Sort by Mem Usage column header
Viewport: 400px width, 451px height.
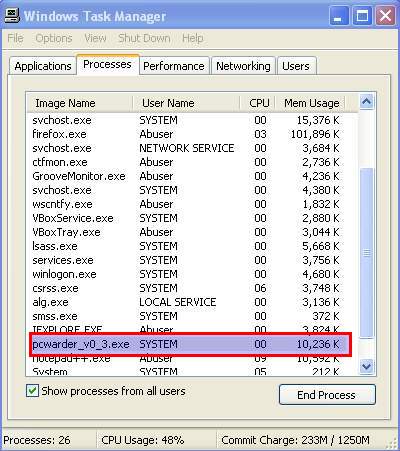pyautogui.click(x=310, y=103)
